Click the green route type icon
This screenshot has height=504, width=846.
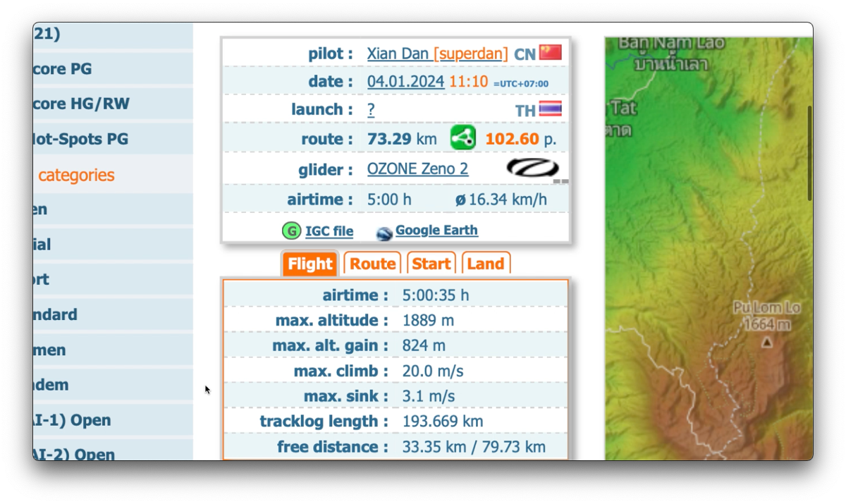[x=463, y=137]
